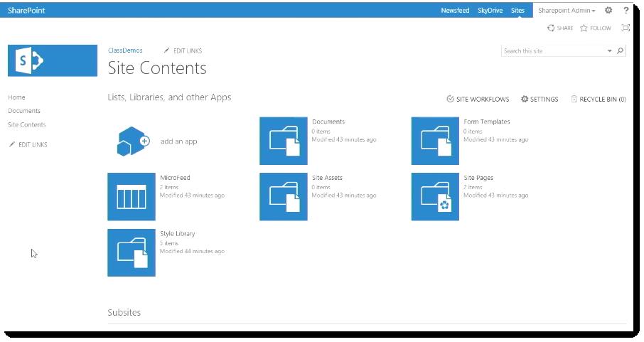This screenshot has width=644, height=342.
Task: Click the Share button
Action: pos(560,28)
